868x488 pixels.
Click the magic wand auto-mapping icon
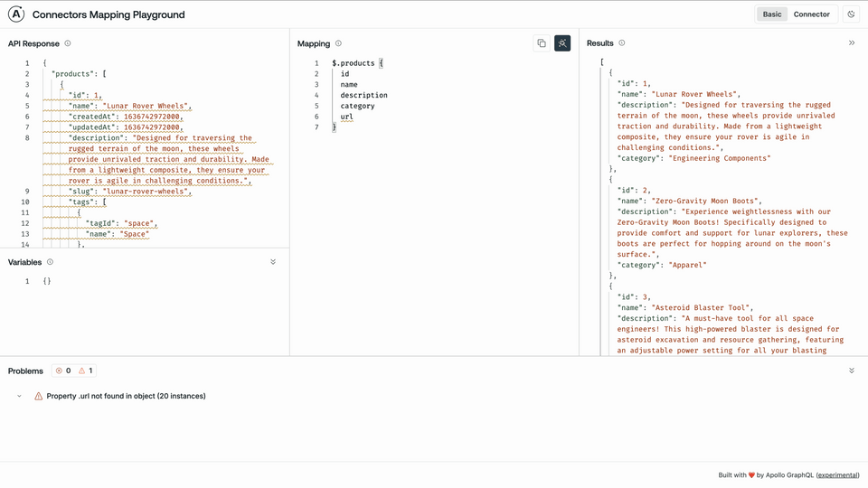point(562,43)
